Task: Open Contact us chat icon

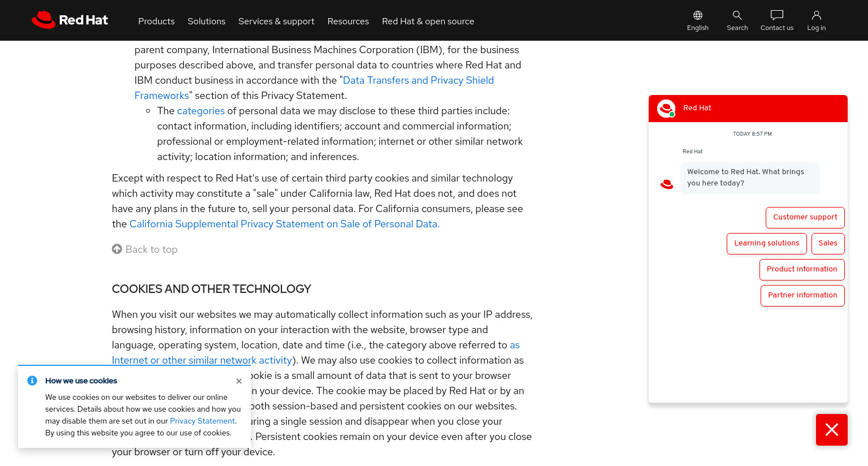Action: tap(776, 20)
